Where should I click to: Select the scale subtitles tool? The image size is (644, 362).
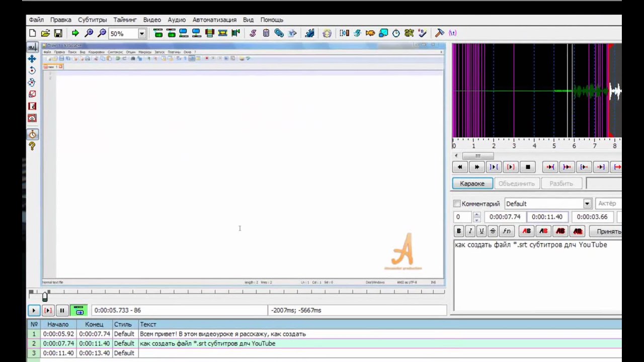[x=32, y=94]
